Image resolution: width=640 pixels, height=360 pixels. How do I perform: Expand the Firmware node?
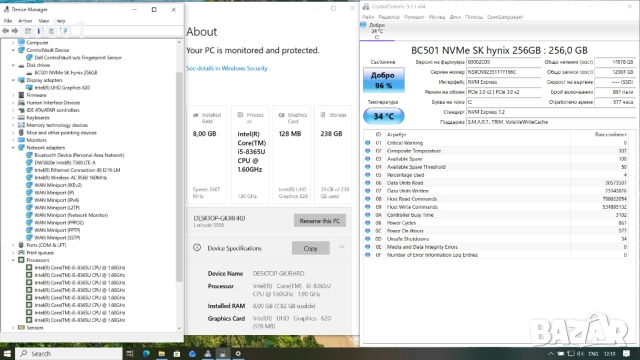coord(13,95)
